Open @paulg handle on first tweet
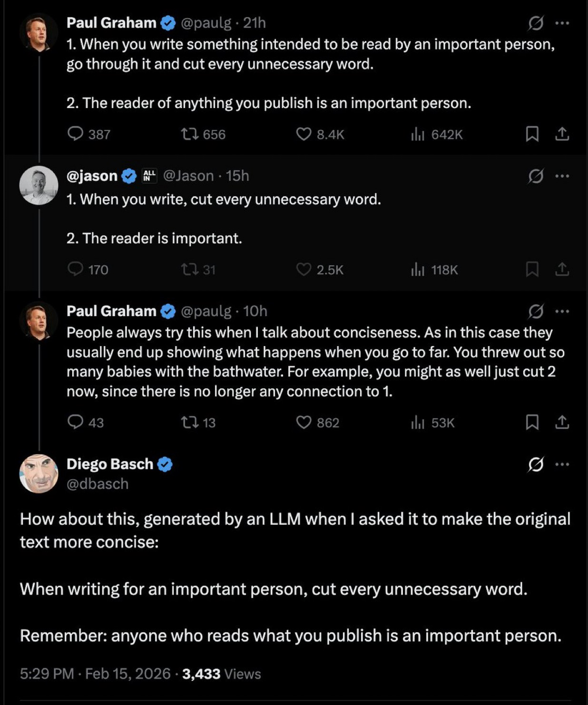The height and width of the screenshot is (705, 588). 206,23
